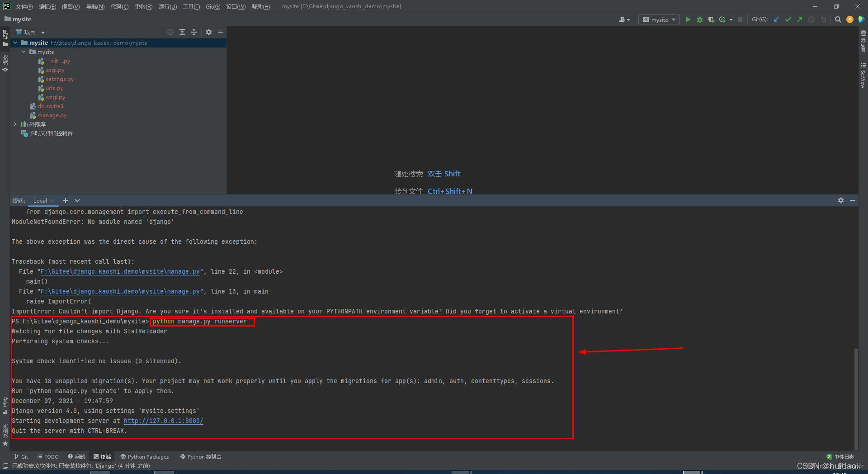The height and width of the screenshot is (474, 868).
Task: Update project with the blue Git arrow
Action: pos(777,19)
